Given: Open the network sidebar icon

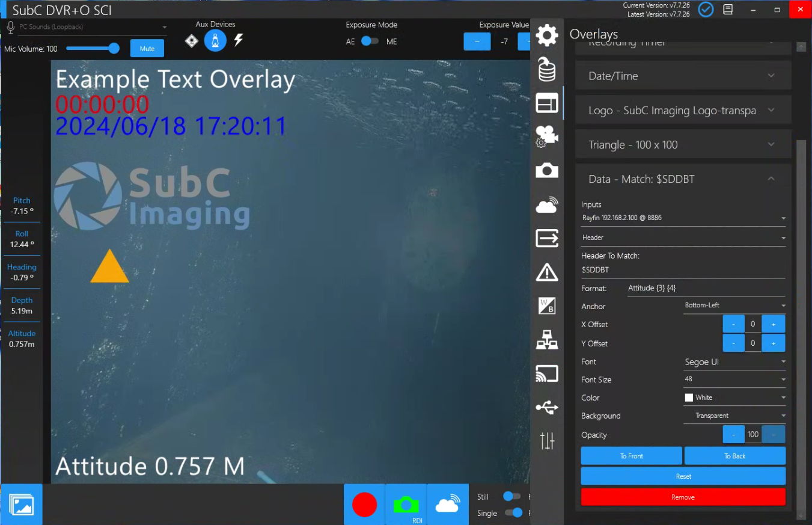Looking at the screenshot, I should 546,340.
